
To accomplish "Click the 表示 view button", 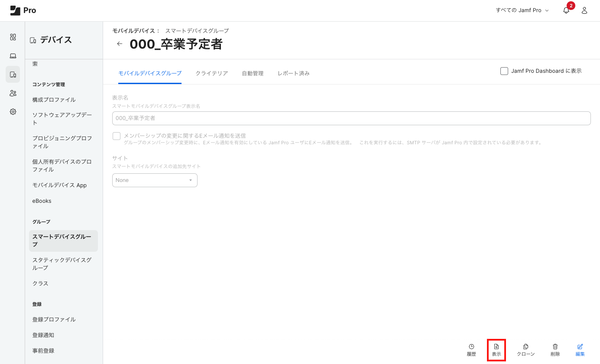I will tap(496, 350).
